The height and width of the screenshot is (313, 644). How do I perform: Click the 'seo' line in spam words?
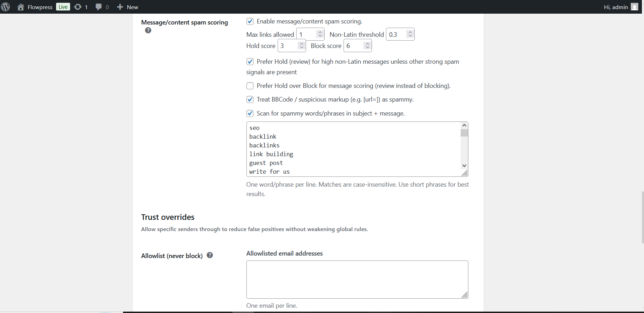(255, 128)
